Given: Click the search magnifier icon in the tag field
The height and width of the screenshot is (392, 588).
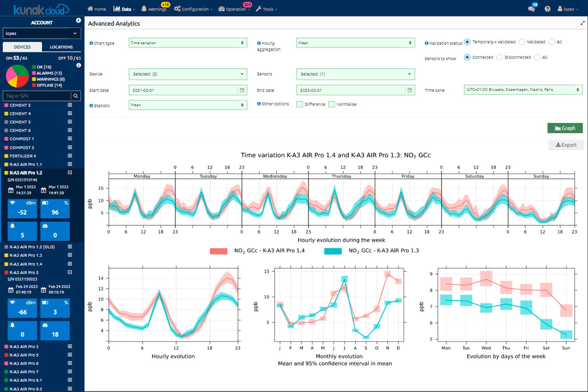Looking at the screenshot, I should [75, 96].
